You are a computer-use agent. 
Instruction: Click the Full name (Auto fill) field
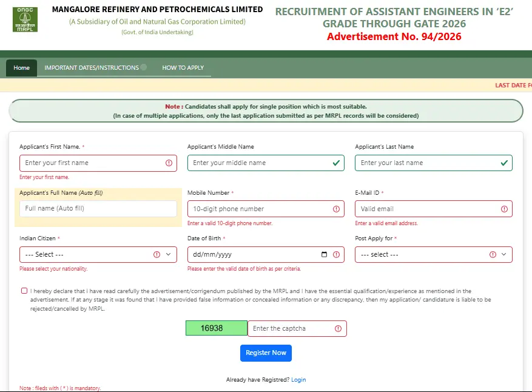(98, 208)
